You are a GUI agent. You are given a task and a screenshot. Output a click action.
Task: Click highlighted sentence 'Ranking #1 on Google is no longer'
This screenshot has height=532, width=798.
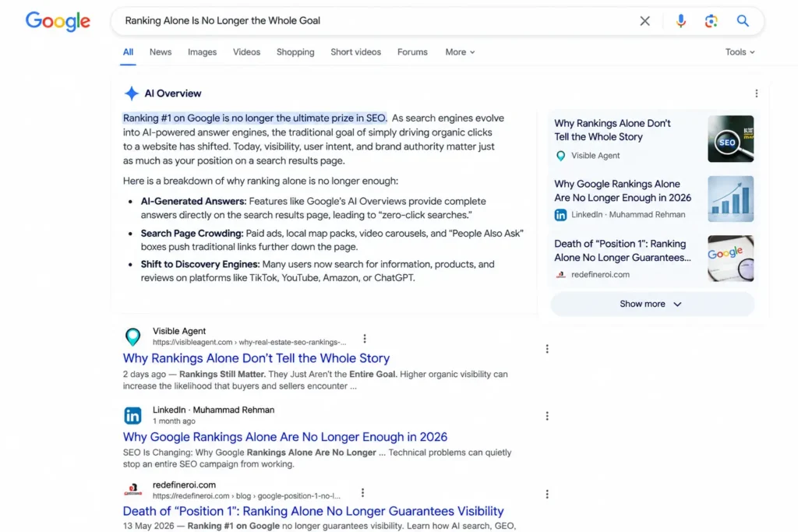[x=255, y=118]
